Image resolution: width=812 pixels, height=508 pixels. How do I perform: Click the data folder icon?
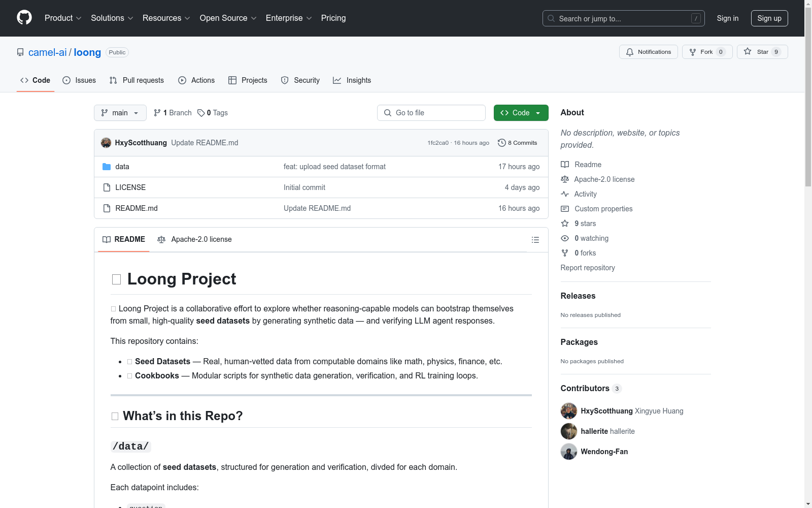point(107,167)
